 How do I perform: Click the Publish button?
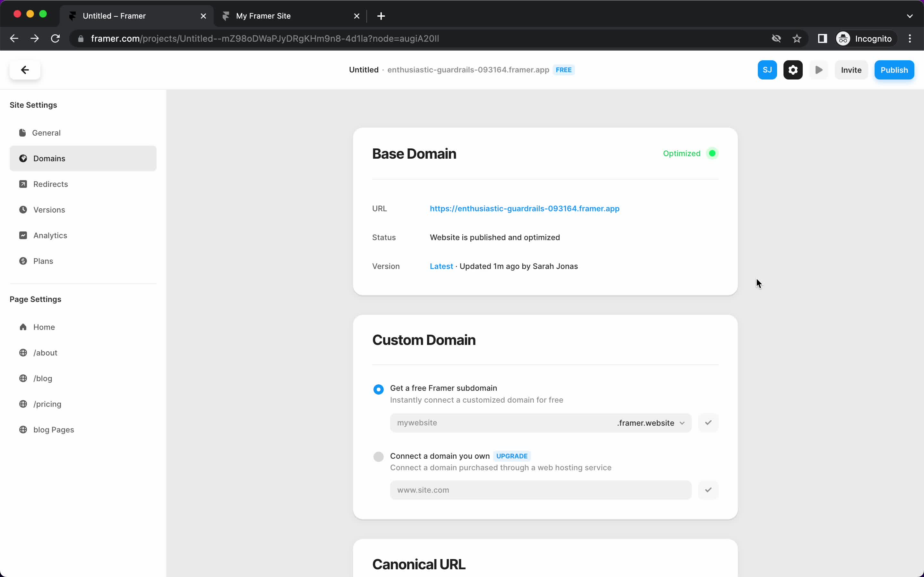point(895,70)
